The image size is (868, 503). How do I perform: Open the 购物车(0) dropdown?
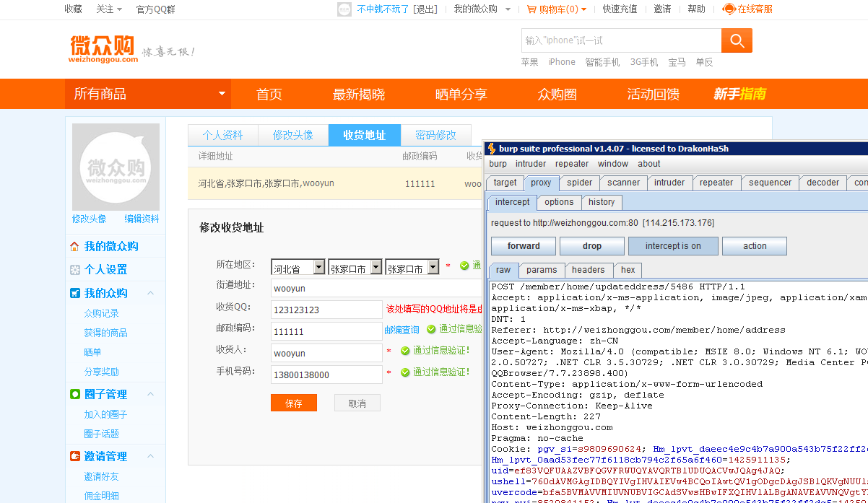[x=557, y=9]
